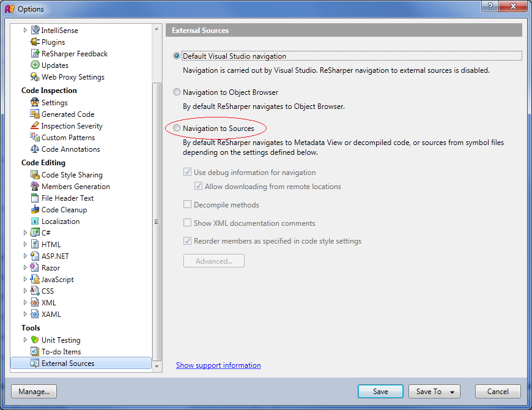Go to Members Generation settings
Image resolution: width=532 pixels, height=410 pixels.
(x=76, y=186)
